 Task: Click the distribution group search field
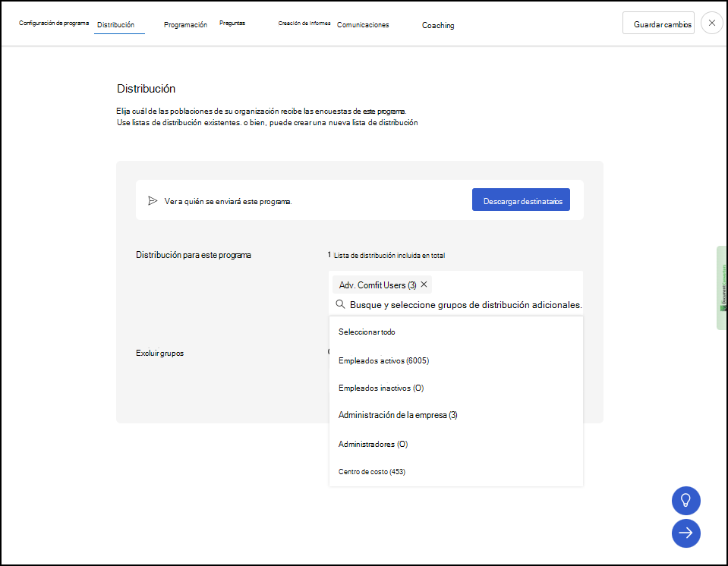coord(465,304)
